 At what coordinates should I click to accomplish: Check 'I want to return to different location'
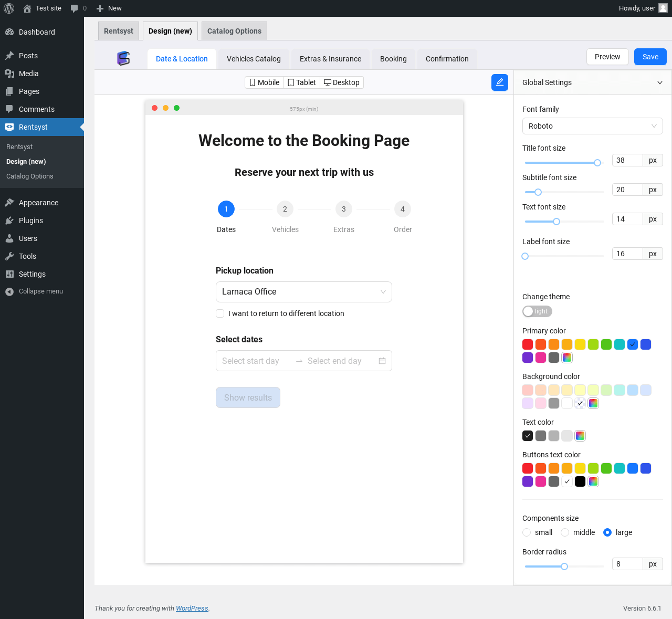click(220, 313)
